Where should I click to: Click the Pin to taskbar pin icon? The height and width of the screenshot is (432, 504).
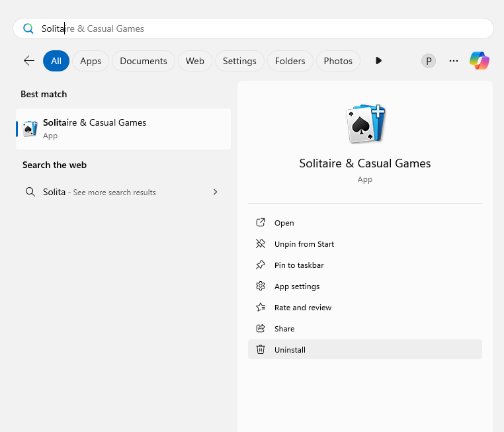(261, 265)
